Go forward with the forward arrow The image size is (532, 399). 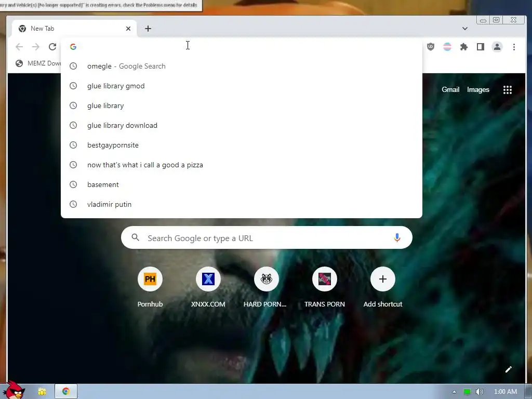coord(36,47)
